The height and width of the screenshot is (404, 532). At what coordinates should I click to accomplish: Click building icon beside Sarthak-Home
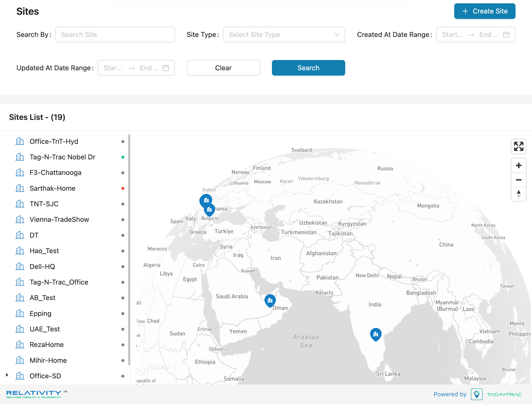tap(20, 188)
